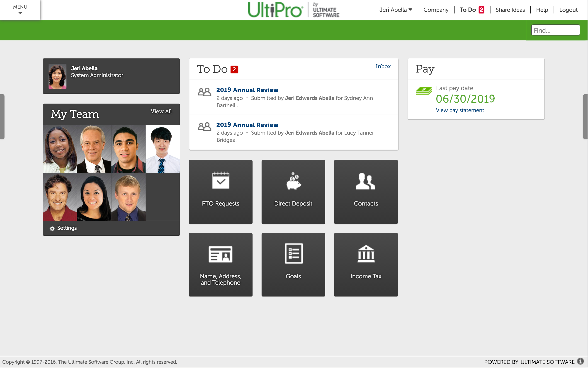588x368 pixels.
Task: Open the Contacts people tile
Action: pos(366,191)
